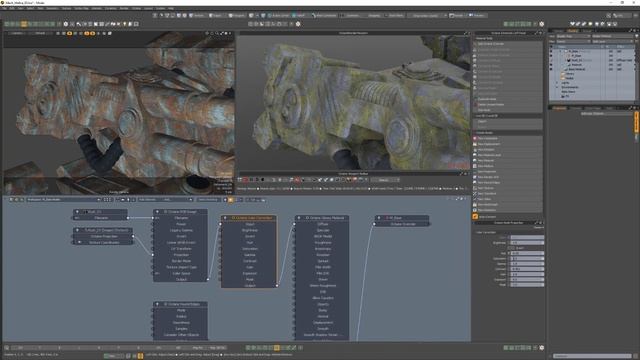640x360 pixels.
Task: Open the Add Channel dropdown in node editor
Action: coord(165,200)
